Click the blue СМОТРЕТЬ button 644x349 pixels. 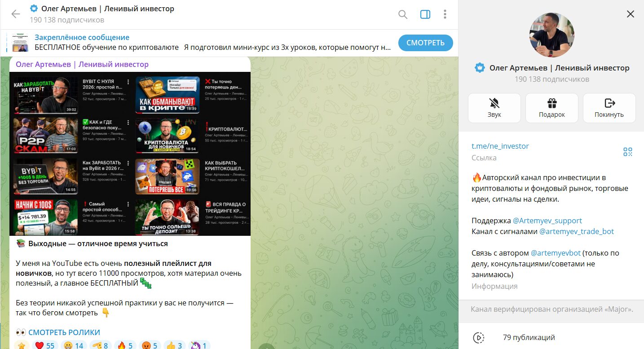pyautogui.click(x=425, y=43)
